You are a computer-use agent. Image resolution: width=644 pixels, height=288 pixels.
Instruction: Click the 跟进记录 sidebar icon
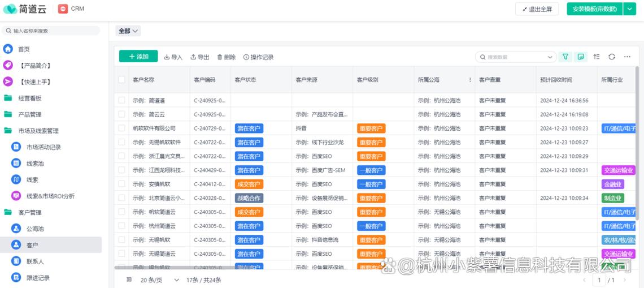(16, 278)
